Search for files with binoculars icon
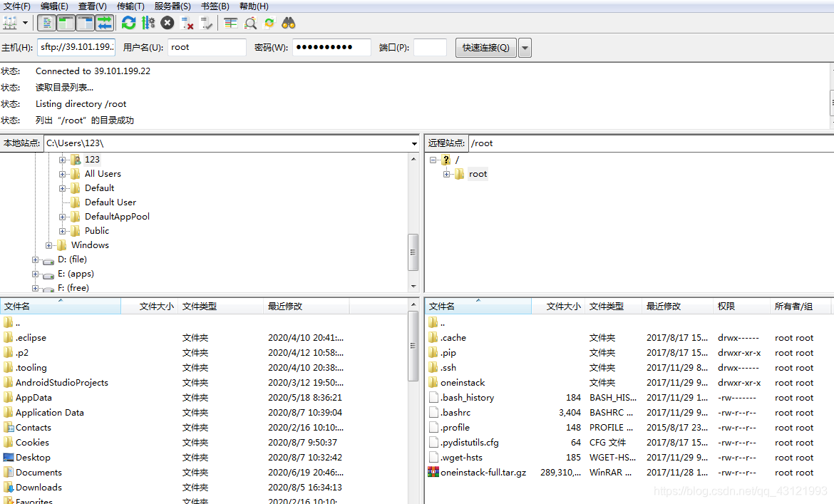 [288, 23]
